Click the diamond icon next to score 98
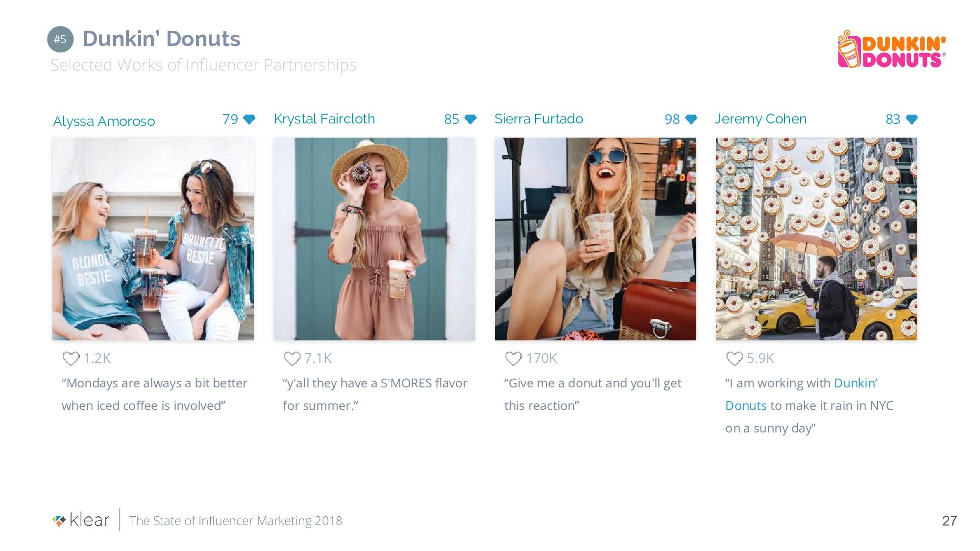Screen dimensions: 980x551 pos(691,119)
